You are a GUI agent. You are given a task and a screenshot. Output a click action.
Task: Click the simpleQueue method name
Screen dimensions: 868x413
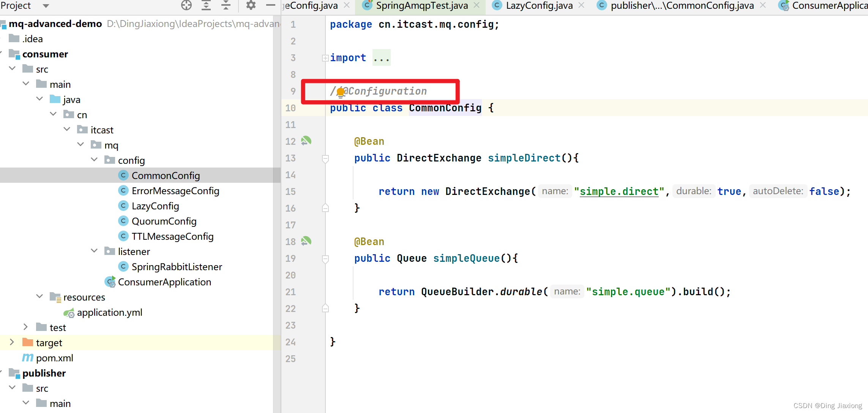(x=466, y=258)
